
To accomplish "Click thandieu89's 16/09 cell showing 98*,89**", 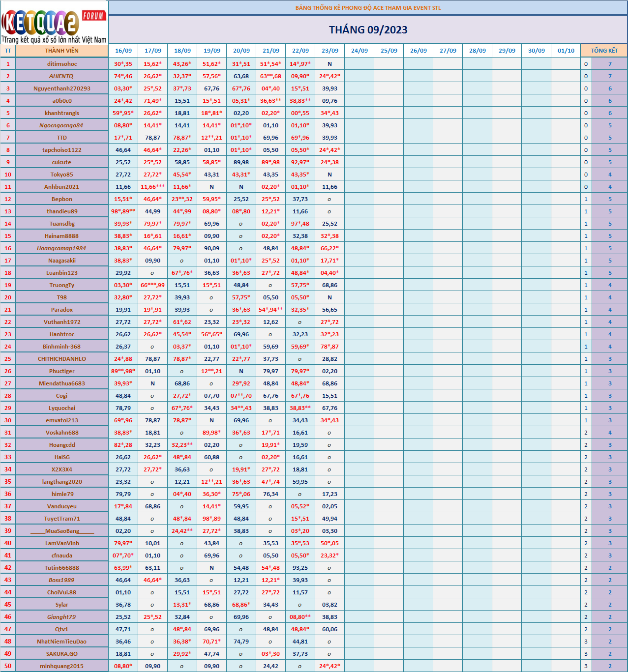I will pos(123,211).
